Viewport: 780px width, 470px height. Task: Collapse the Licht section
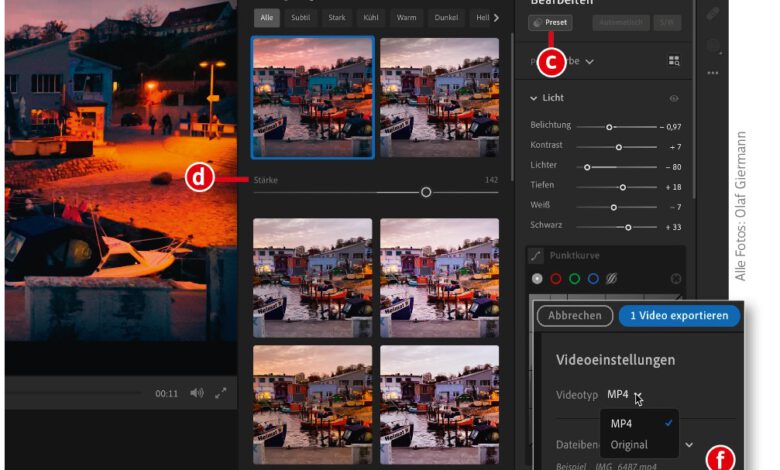click(534, 99)
